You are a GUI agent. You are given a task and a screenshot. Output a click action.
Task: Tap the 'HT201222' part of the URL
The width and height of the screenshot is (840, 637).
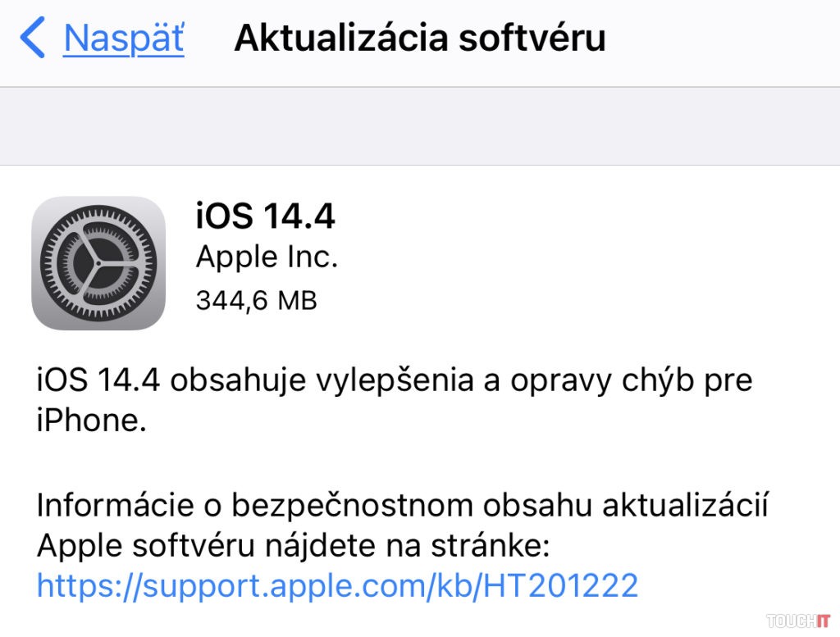point(561,585)
